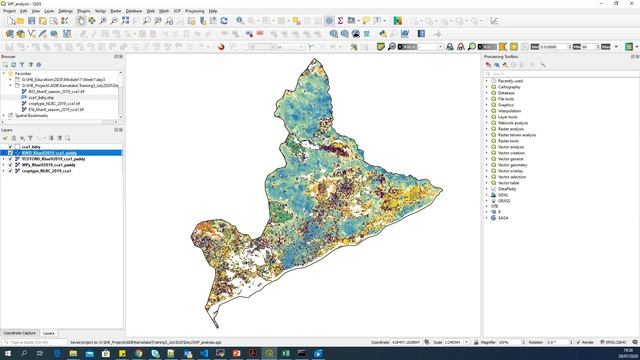Viewport: 640px width, 360px height.
Task: Toggle visibility of cca1_bdry layer
Action: pyautogui.click(x=10, y=147)
